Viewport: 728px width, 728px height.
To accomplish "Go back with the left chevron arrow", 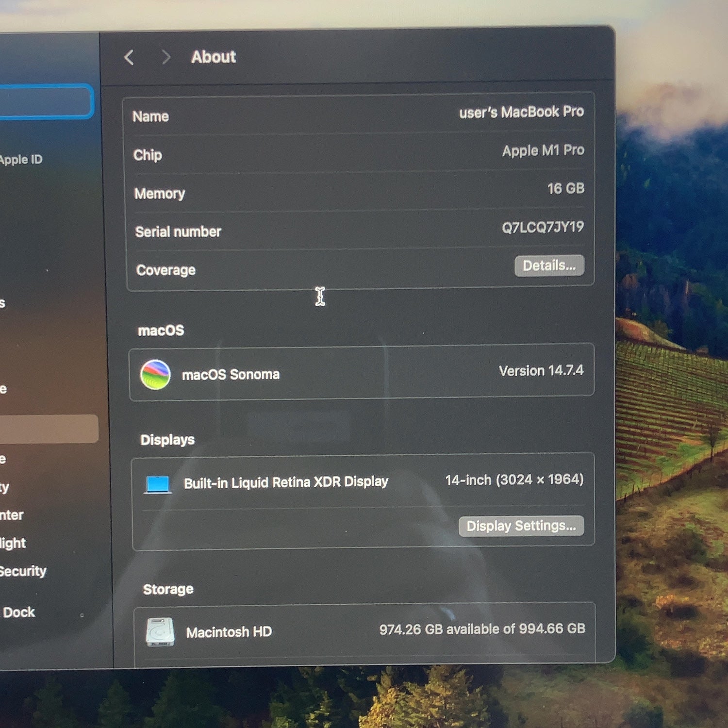I will (x=129, y=57).
